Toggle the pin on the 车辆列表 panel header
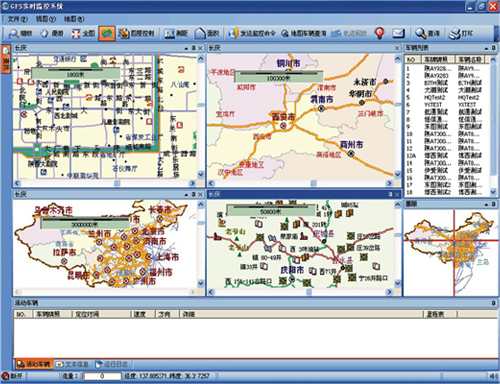Viewport: 500px width, 384px height. click(x=494, y=48)
